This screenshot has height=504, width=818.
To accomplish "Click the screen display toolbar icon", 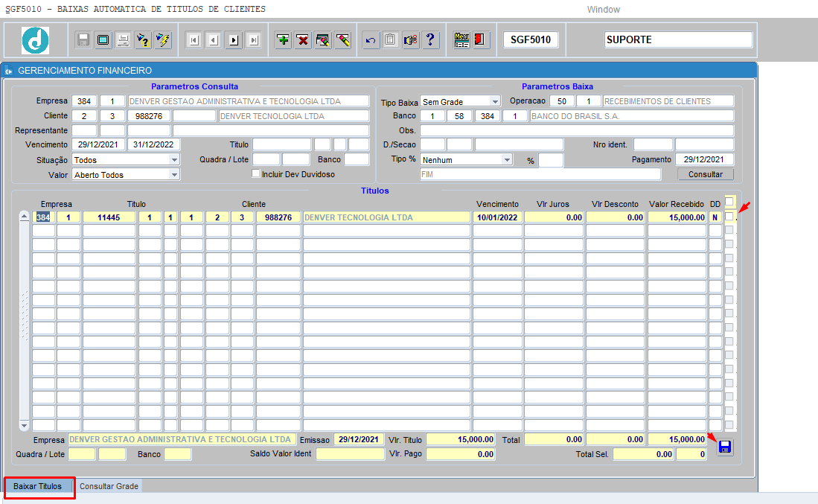I will pos(103,39).
